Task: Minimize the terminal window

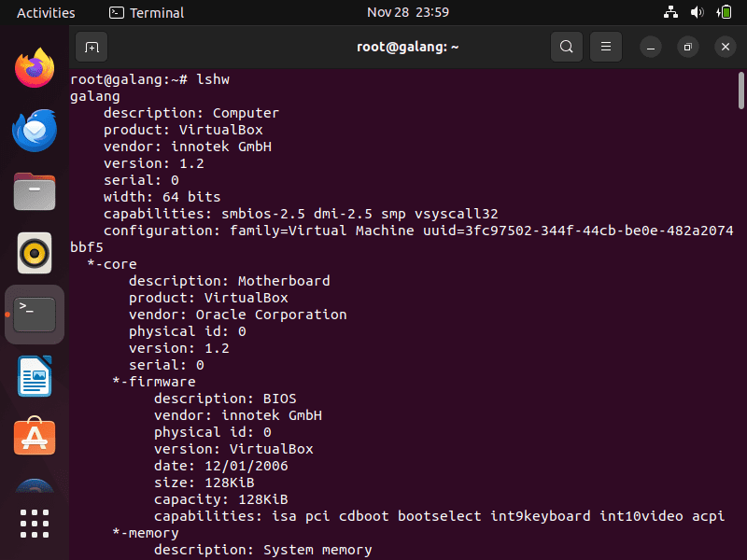Action: [651, 47]
